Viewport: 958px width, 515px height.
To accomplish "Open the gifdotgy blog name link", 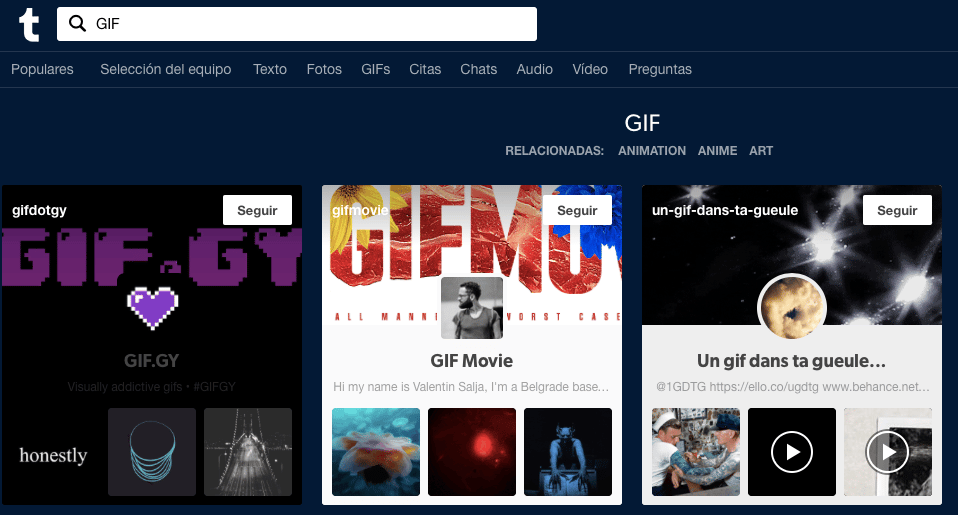I will (39, 210).
